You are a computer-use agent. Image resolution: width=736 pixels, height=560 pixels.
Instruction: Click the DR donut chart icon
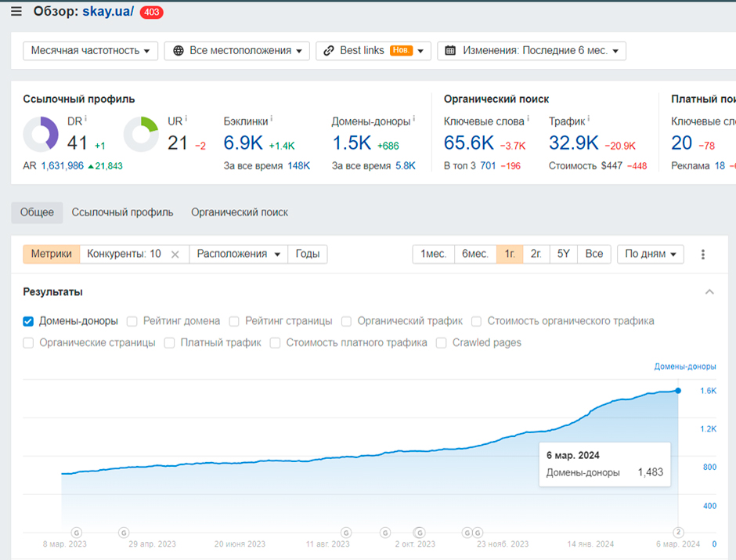tap(41, 134)
